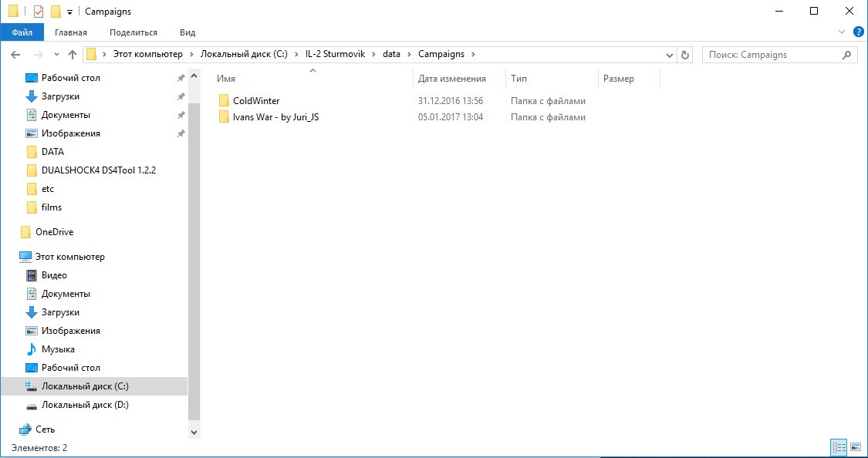Image resolution: width=868 pixels, height=458 pixels.
Task: Select Этот компьютер in the navigation pane
Action: 69,257
